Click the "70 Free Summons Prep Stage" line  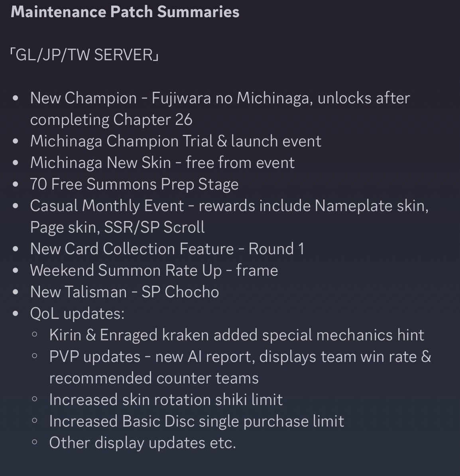point(134,184)
